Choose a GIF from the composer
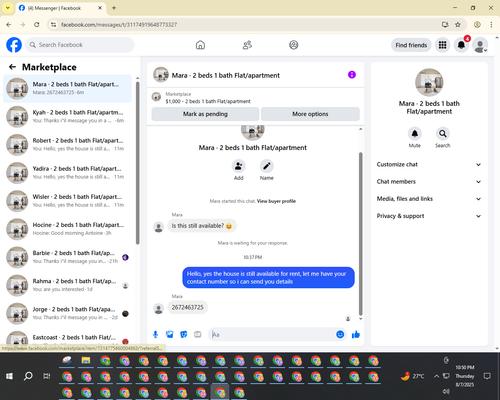The image size is (500, 400). click(198, 334)
